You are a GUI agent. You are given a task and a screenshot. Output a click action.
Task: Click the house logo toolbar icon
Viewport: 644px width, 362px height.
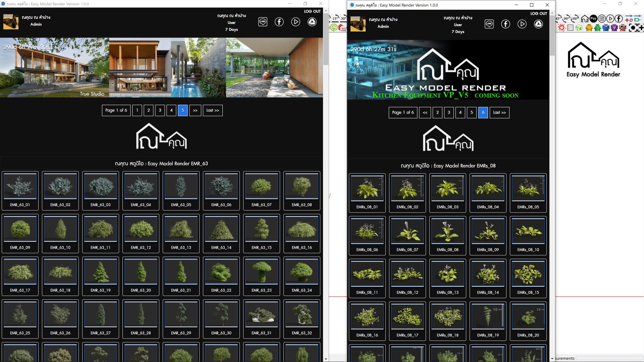(x=585, y=18)
